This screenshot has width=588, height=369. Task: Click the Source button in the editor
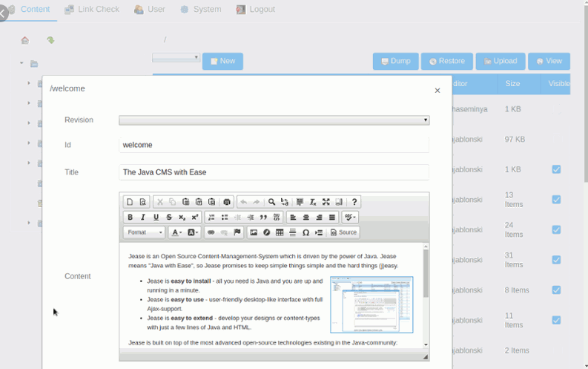[343, 232]
